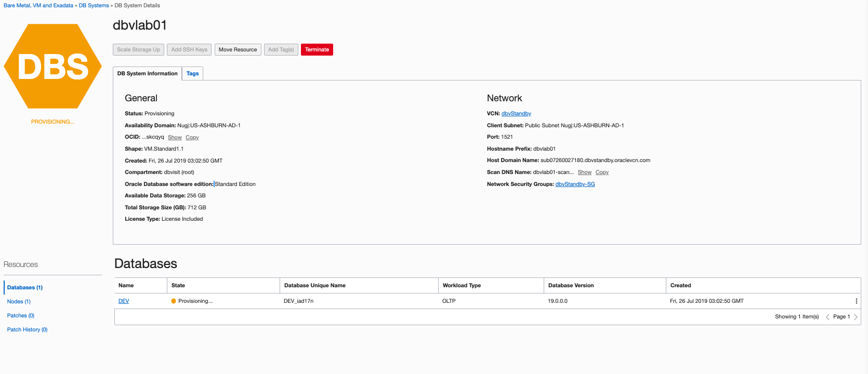Click the OLTP workload cell
The width and height of the screenshot is (868, 374).
click(449, 301)
